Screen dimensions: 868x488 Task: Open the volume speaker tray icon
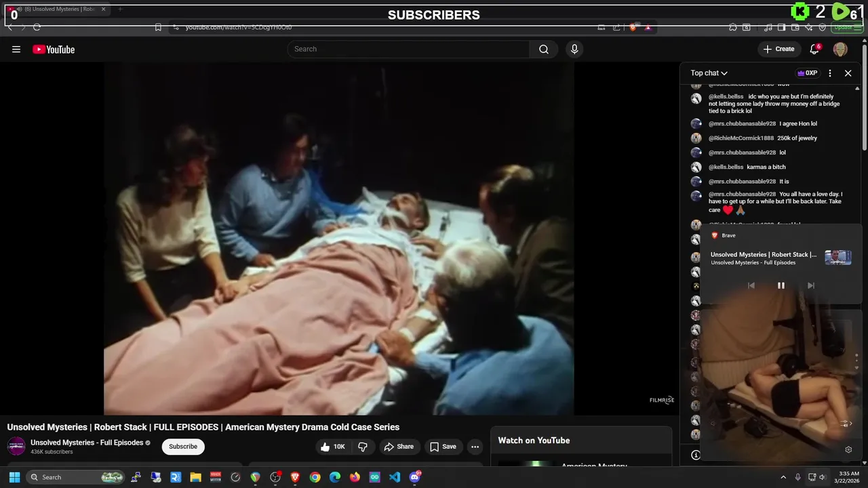click(823, 477)
